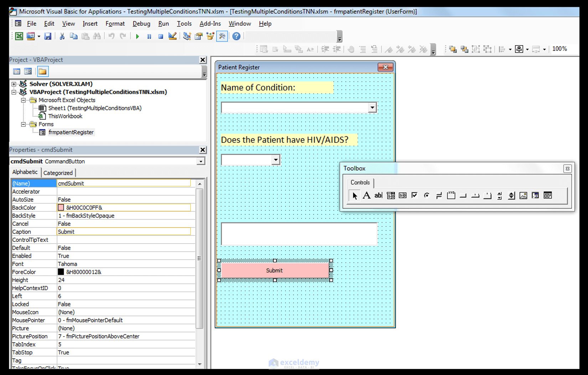This screenshot has height=375, width=588.
Task: Select frmpatientRegister in the project tree
Action: [71, 132]
